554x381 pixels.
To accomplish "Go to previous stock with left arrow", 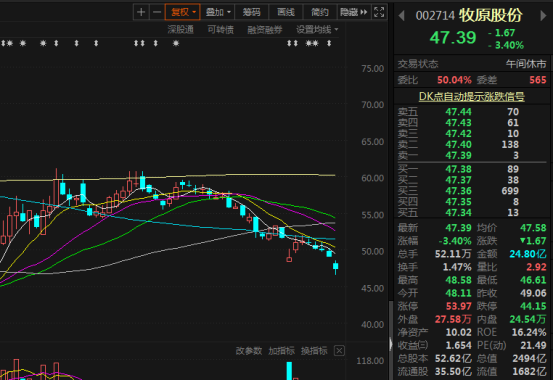I will pos(401,16).
